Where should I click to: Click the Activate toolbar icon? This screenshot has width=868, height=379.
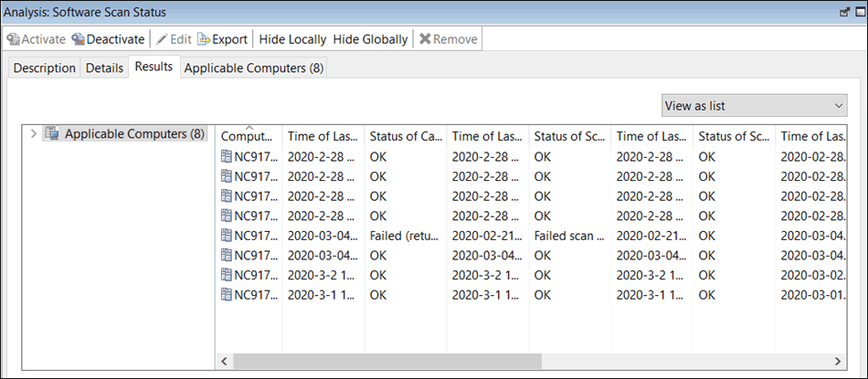14,39
